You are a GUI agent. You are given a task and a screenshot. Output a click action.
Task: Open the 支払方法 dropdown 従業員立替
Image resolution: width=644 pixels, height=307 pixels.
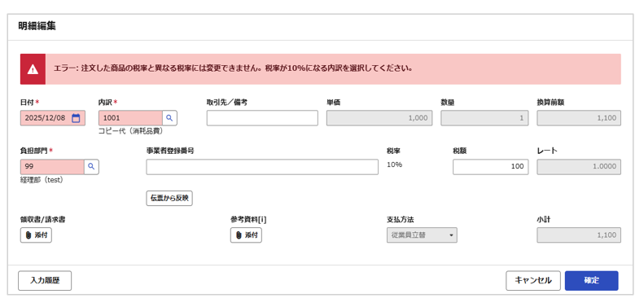tap(422, 235)
